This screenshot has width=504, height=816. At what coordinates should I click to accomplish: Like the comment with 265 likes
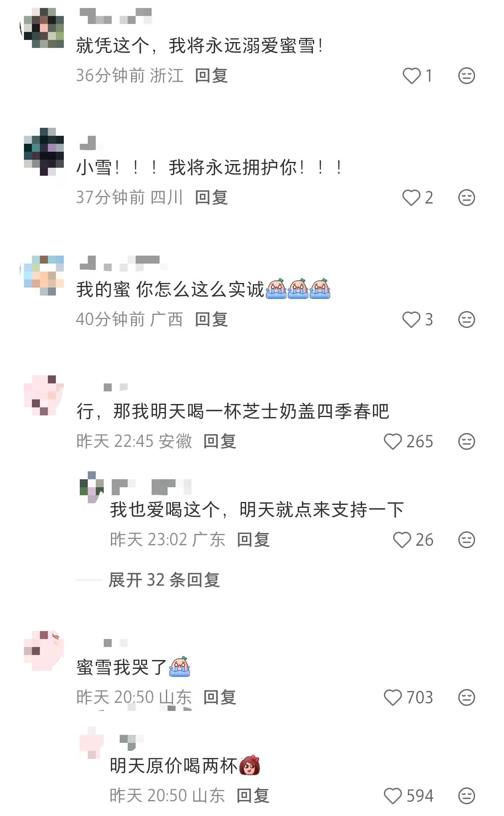click(x=393, y=441)
